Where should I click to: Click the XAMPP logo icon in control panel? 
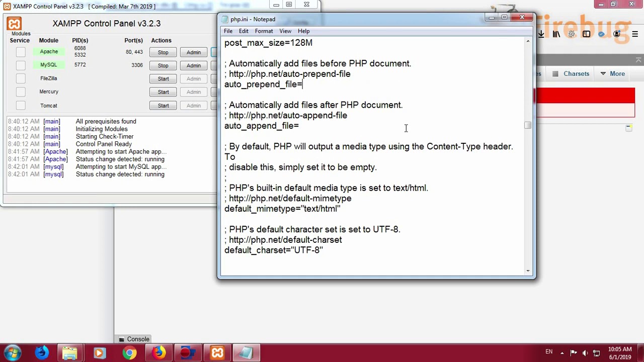click(x=14, y=24)
